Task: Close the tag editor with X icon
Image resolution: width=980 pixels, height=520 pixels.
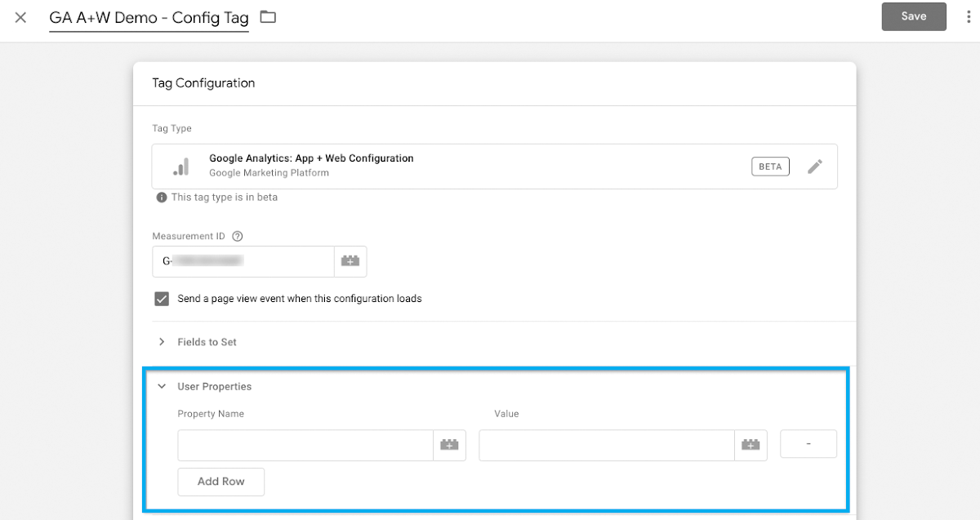Action: click(x=20, y=17)
